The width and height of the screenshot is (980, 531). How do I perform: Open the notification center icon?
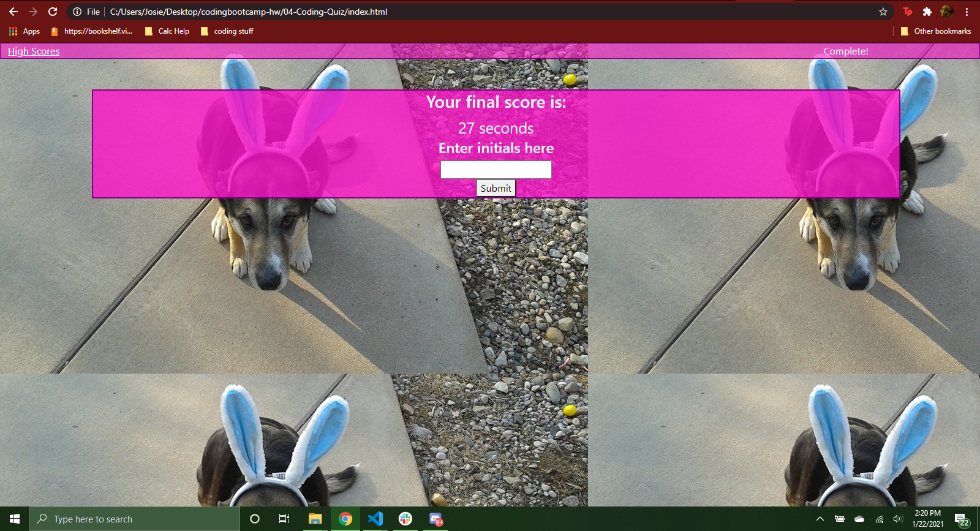point(962,519)
